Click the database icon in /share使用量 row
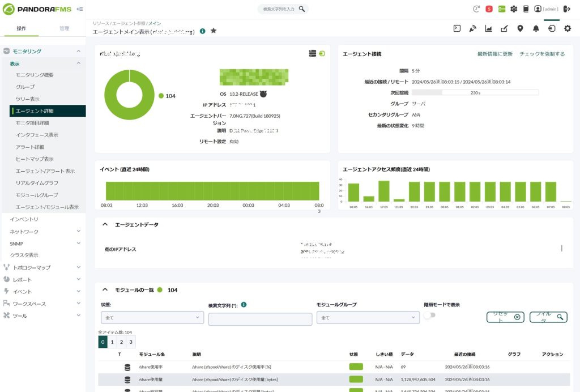580x392 pixels. (x=127, y=380)
